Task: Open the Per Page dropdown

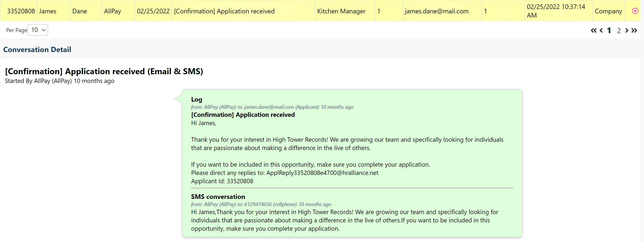Action: (x=38, y=30)
